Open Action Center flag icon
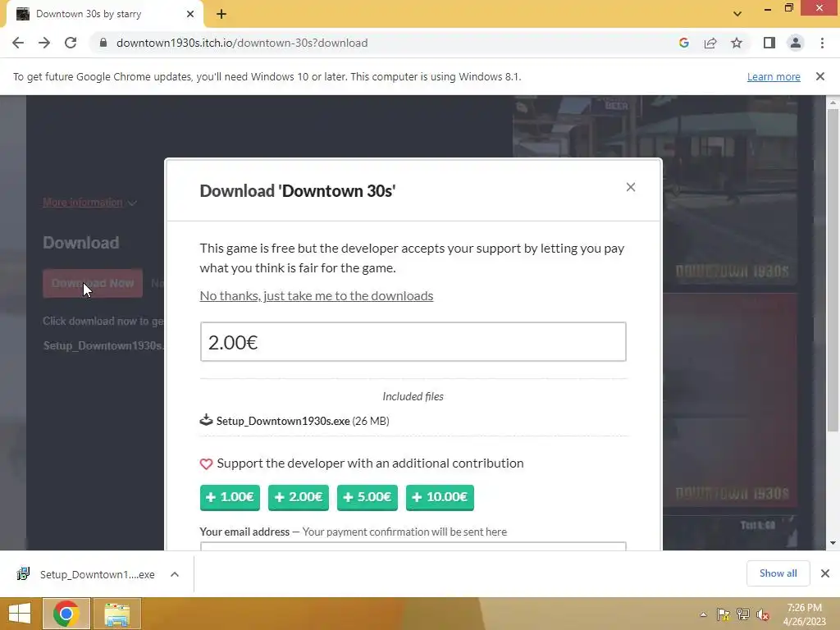The width and height of the screenshot is (840, 630). (x=724, y=614)
